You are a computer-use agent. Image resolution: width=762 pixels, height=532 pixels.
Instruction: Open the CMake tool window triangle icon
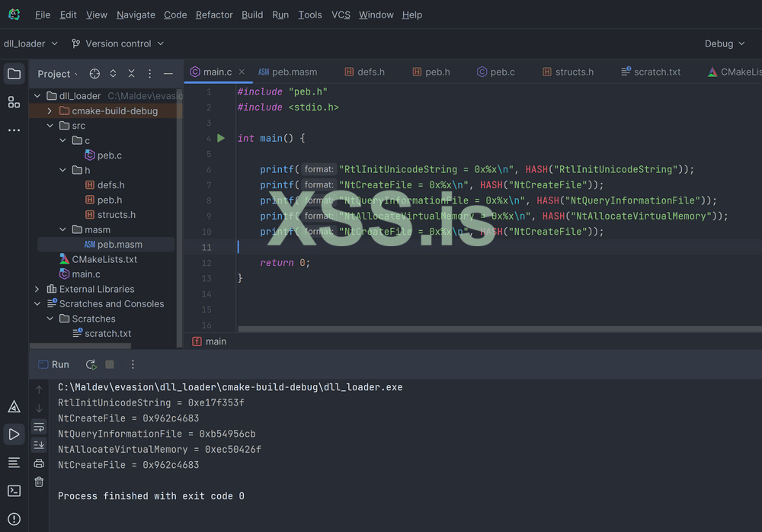click(14, 406)
